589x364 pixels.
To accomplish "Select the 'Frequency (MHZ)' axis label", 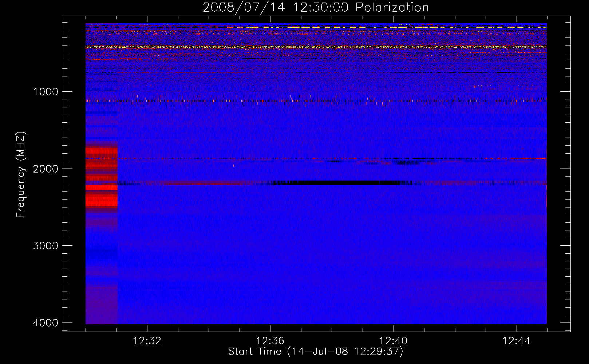I will point(21,175).
